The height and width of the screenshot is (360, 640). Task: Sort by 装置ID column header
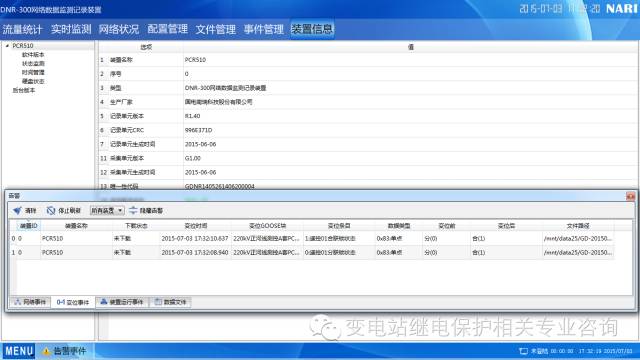point(29,226)
